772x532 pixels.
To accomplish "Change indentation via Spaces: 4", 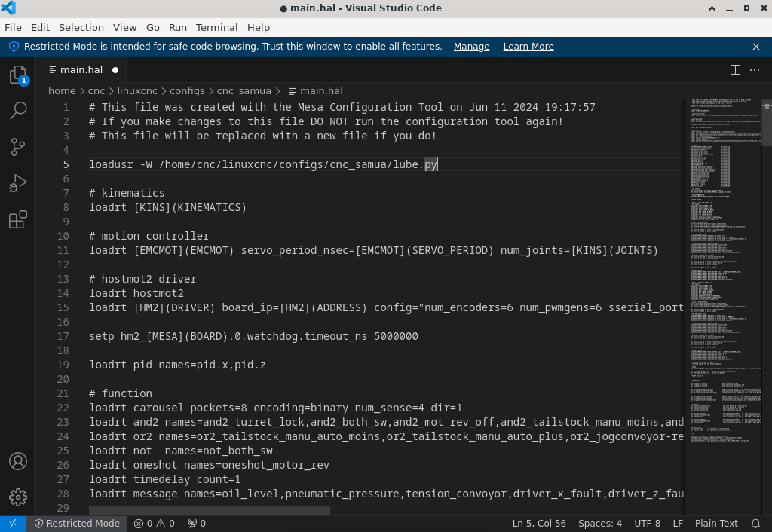I will 599,524.
